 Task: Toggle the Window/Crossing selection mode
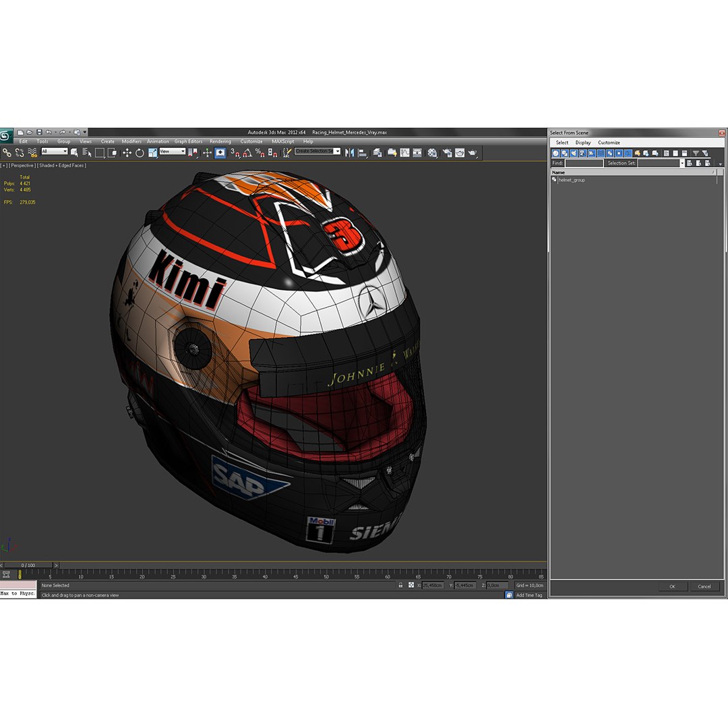coord(112,152)
